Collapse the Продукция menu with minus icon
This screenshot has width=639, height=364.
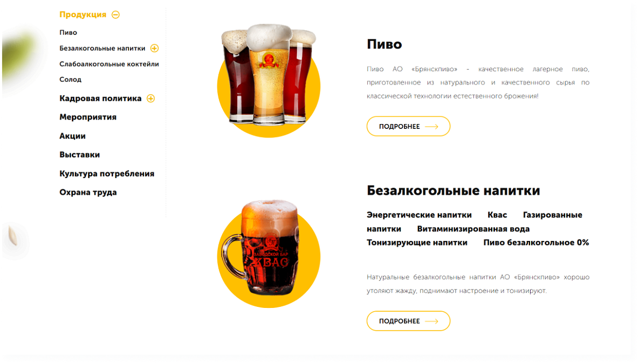[116, 15]
